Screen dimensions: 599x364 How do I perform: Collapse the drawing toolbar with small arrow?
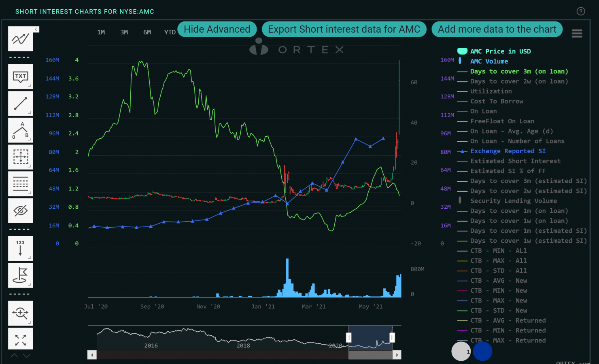[x=36, y=30]
